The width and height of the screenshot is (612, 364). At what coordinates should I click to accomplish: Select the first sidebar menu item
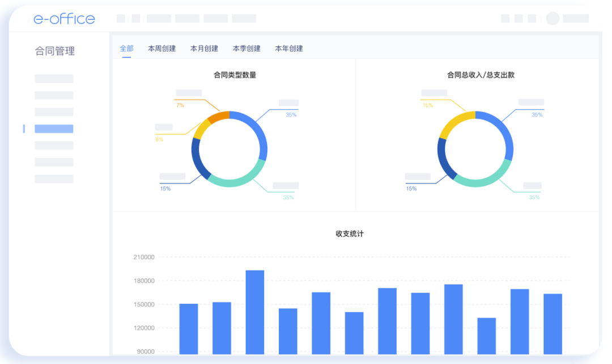[54, 78]
